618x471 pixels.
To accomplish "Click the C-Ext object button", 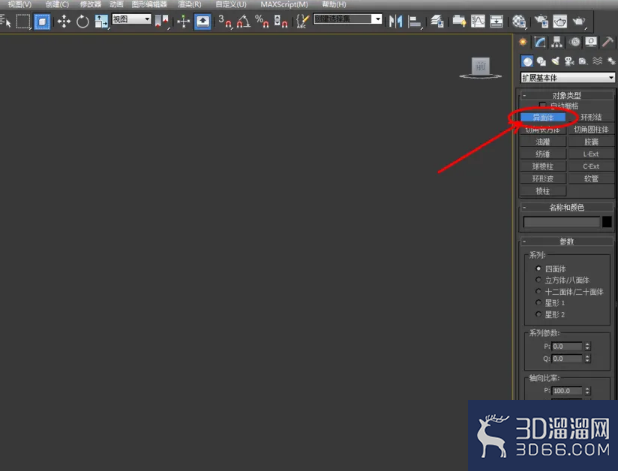I will 591,166.
